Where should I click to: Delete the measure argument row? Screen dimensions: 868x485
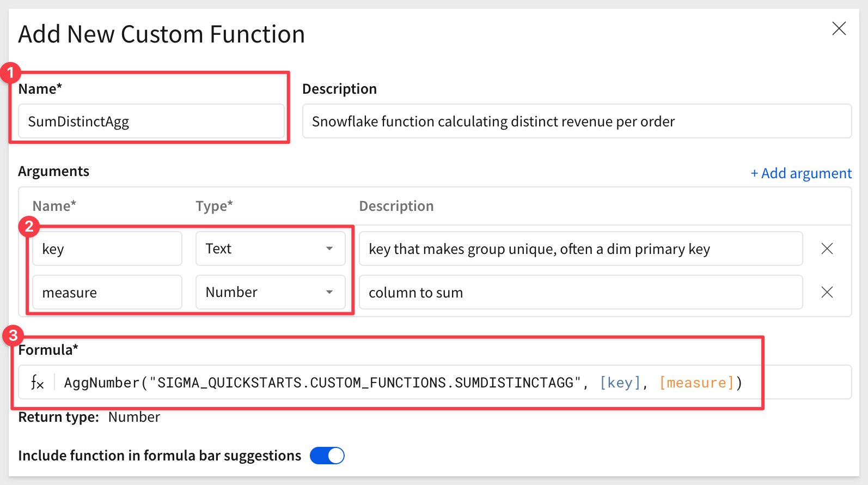point(827,292)
